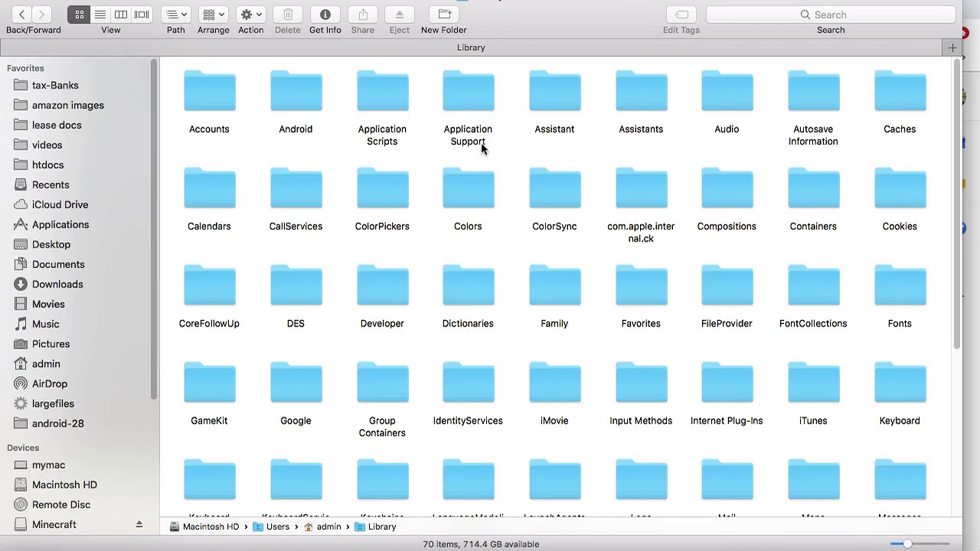Image resolution: width=980 pixels, height=551 pixels.
Task: Go to Documents in sidebar
Action: [x=58, y=264]
